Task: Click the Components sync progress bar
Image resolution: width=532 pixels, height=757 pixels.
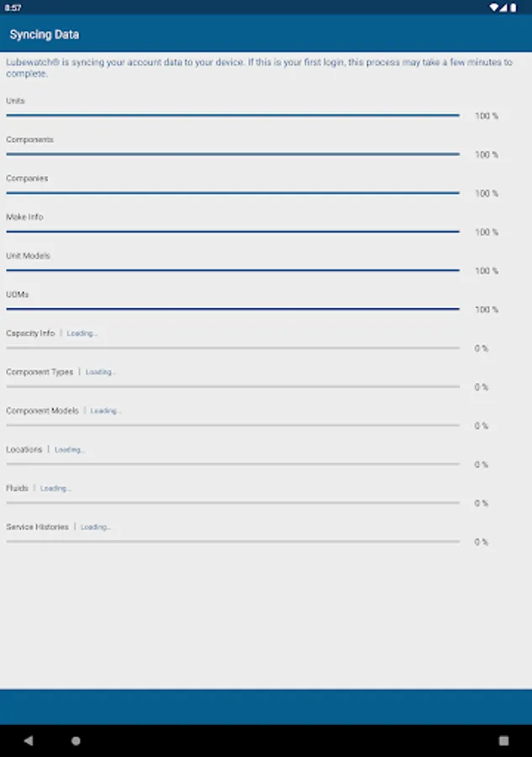Action: (x=233, y=154)
